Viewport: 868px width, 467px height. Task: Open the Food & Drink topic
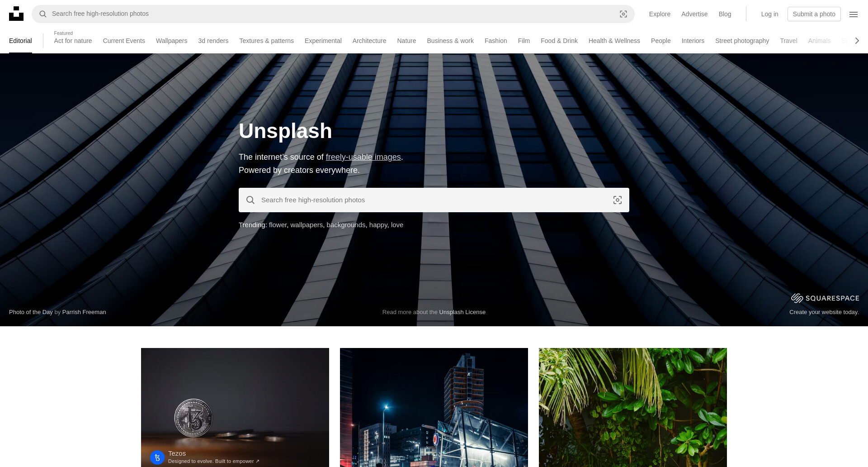[x=559, y=41]
